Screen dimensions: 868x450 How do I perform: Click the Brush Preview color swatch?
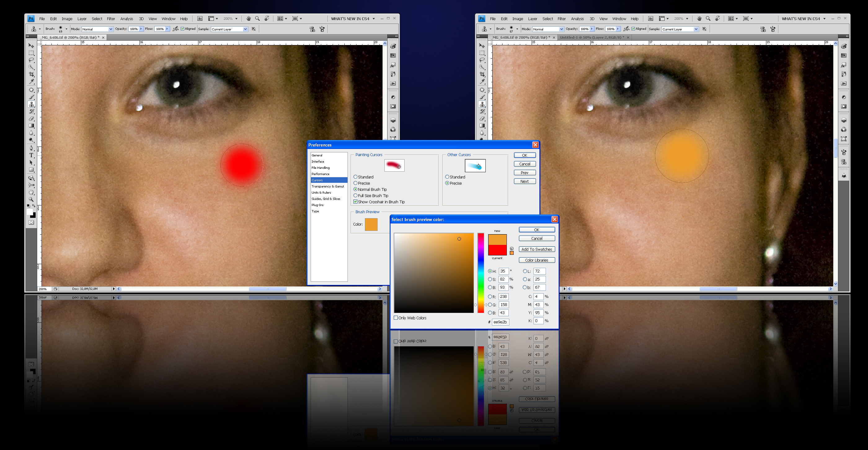[x=371, y=224]
